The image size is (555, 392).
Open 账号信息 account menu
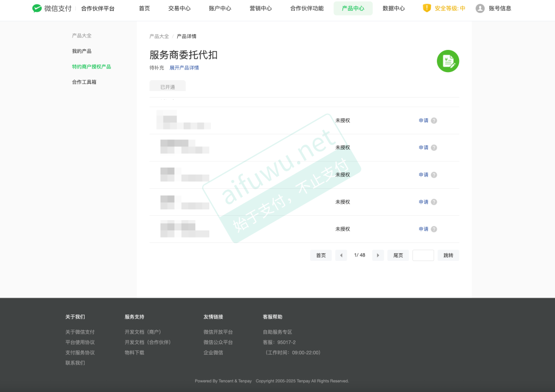[x=500, y=9]
